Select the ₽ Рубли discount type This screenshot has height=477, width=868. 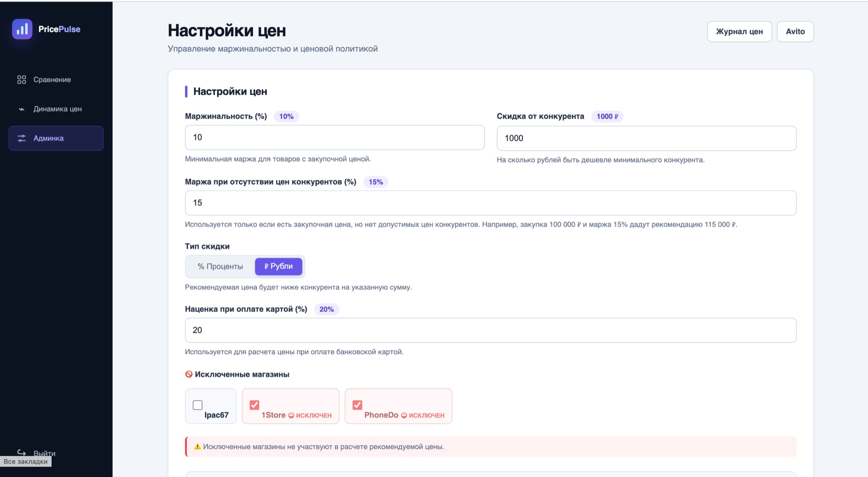pos(279,266)
